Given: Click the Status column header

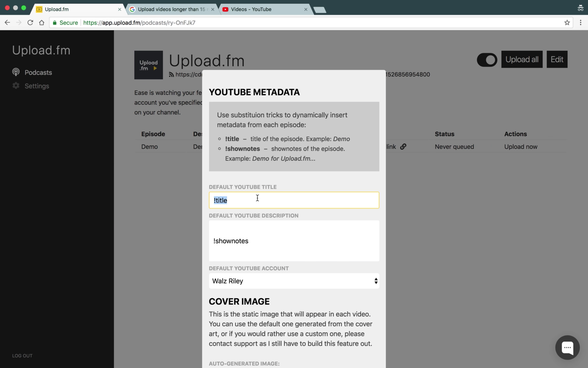Looking at the screenshot, I should click(x=444, y=134).
